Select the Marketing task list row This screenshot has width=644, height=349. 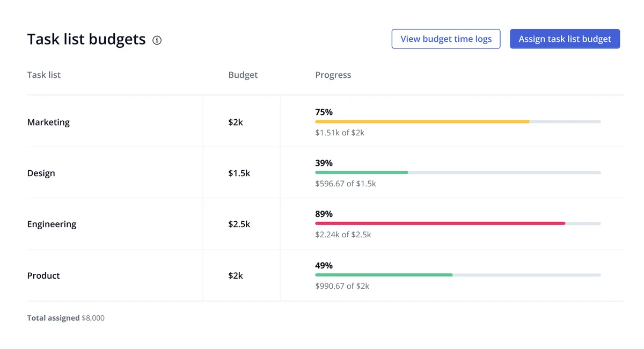(x=326, y=122)
